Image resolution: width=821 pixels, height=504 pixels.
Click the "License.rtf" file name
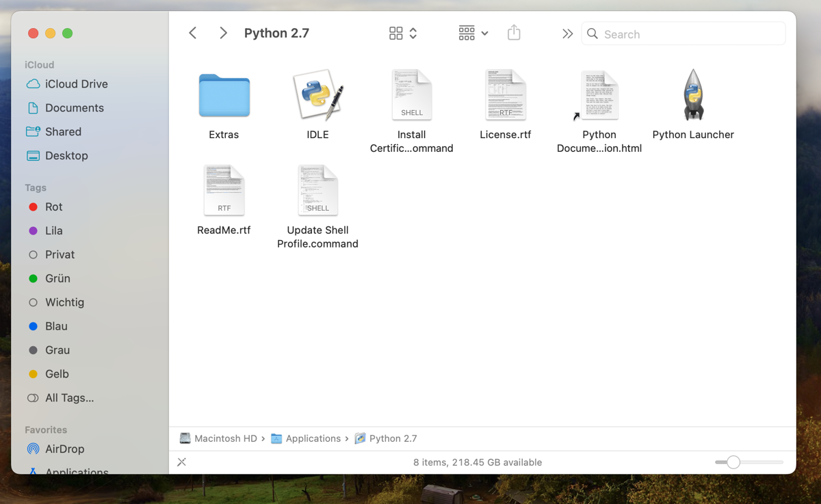pos(506,135)
